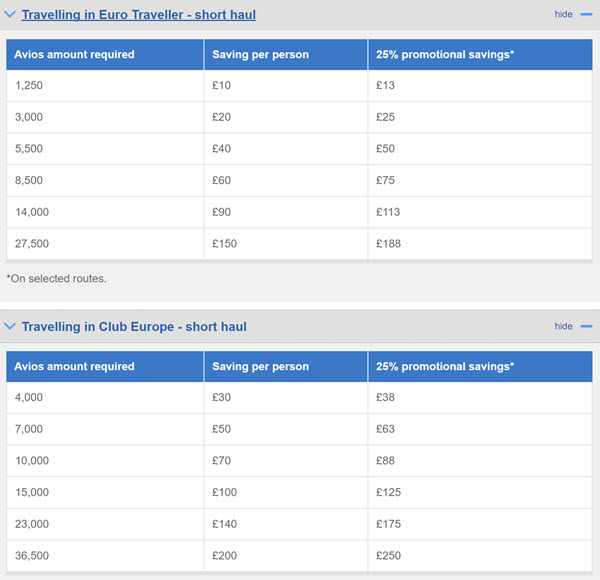The width and height of the screenshot is (600, 580).
Task: Open 'Travelling in Club Europe - short haul' heading
Action: click(x=134, y=326)
